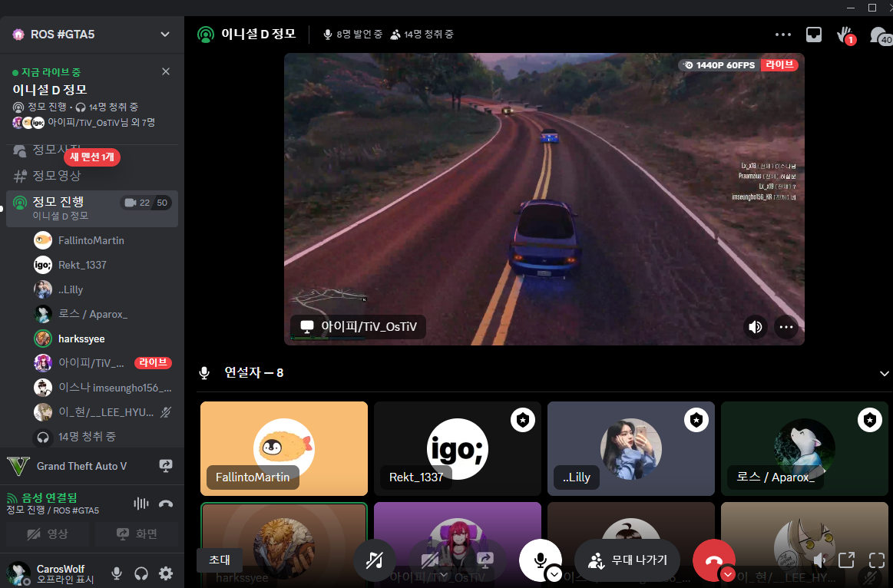The image size is (893, 588).
Task: Click moderator badge on Rekt_1337 tile
Action: pos(523,420)
